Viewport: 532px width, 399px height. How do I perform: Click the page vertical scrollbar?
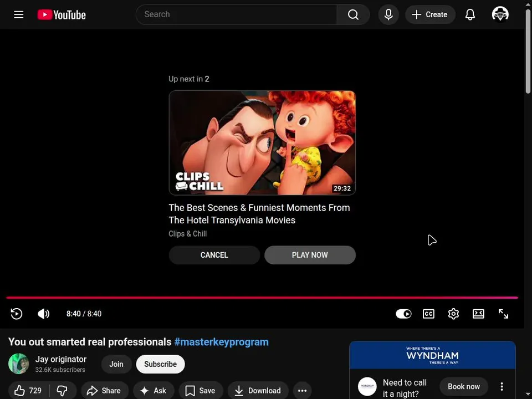[x=528, y=51]
